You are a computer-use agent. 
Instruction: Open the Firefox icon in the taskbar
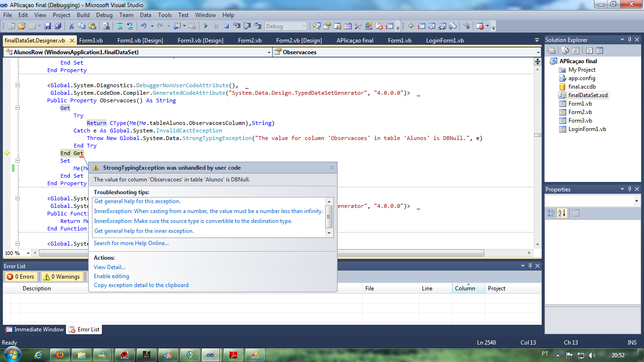coord(60,354)
